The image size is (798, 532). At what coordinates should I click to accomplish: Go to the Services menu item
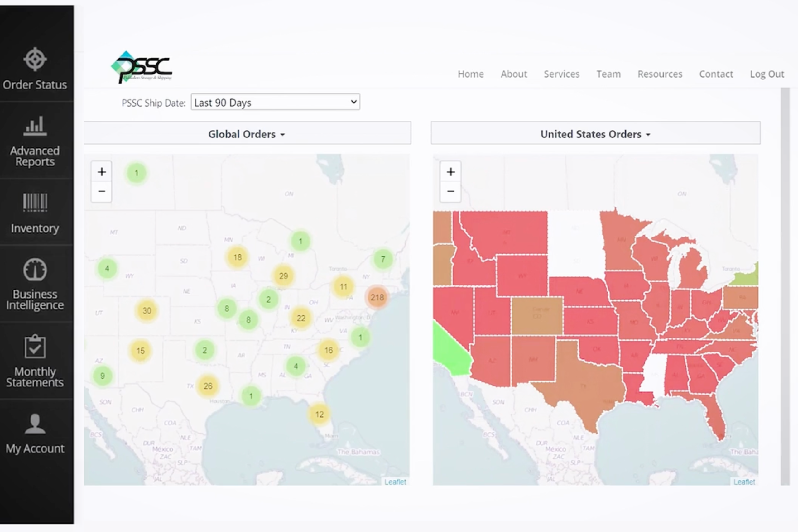561,74
